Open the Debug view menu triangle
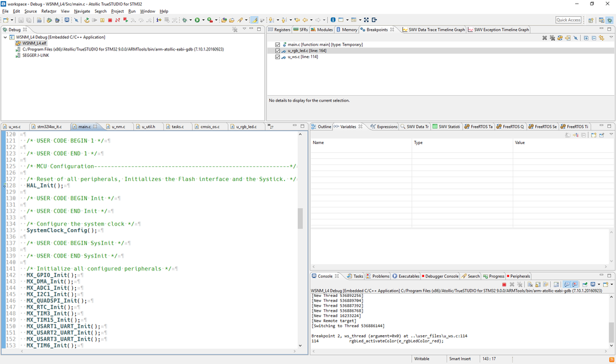The image size is (616, 364). click(244, 29)
